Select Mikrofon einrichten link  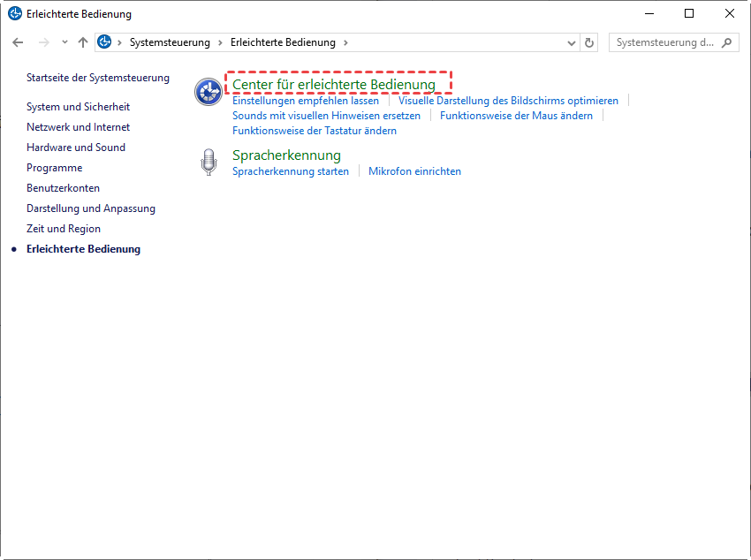pos(414,171)
